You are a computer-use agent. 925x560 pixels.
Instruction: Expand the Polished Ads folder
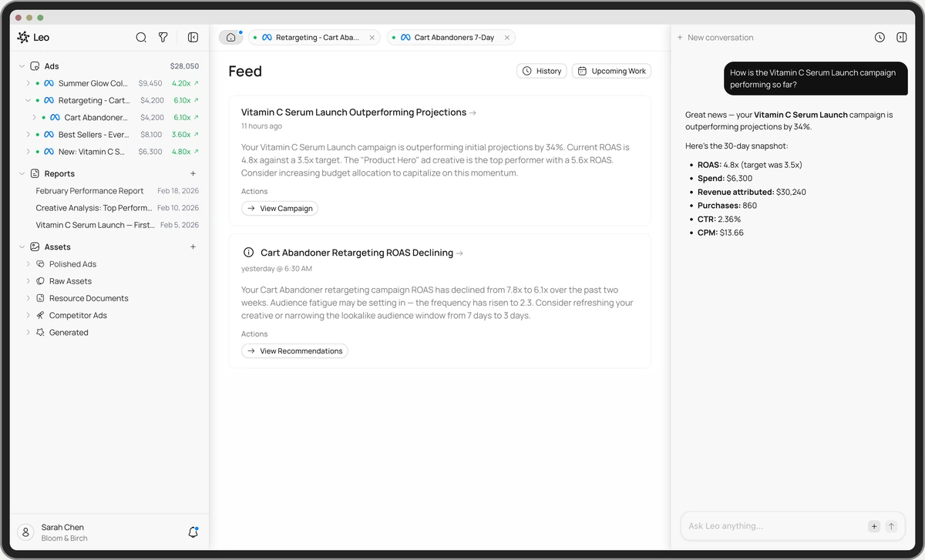click(29, 264)
